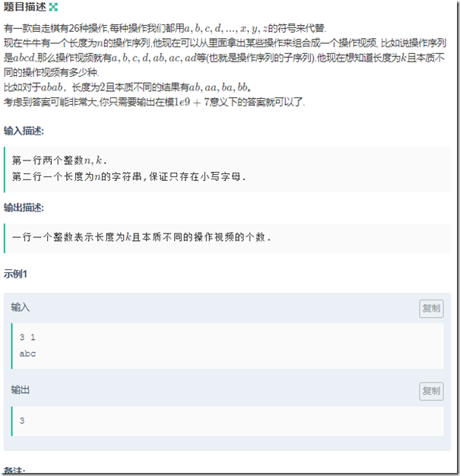
Task: Copy the sample output with 复制 button
Action: (431, 391)
